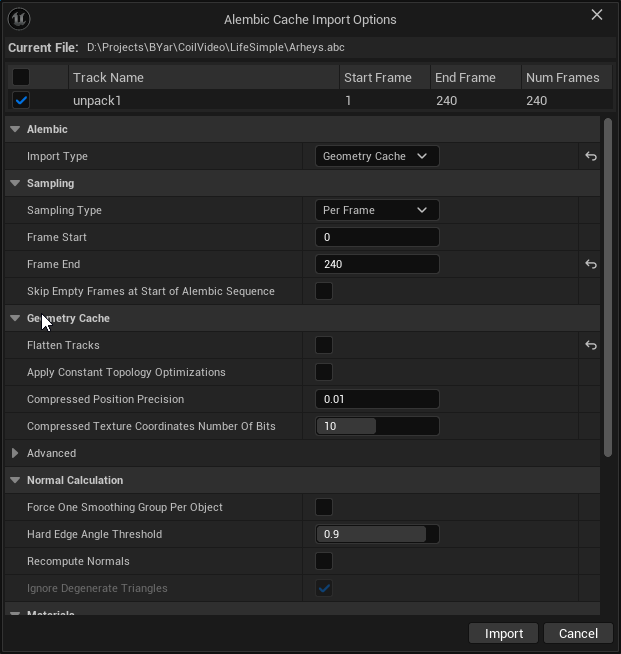Toggle the select-all tracks header checkbox
The width and height of the screenshot is (621, 654).
coord(21,77)
